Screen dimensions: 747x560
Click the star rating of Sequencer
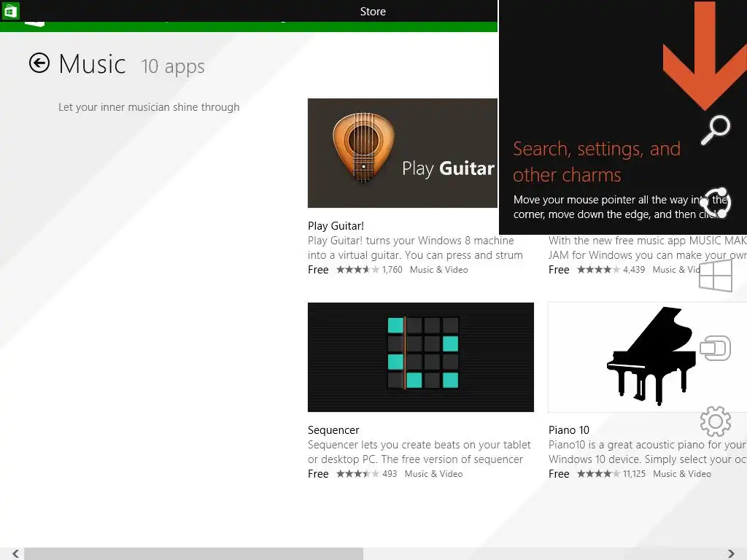point(357,474)
